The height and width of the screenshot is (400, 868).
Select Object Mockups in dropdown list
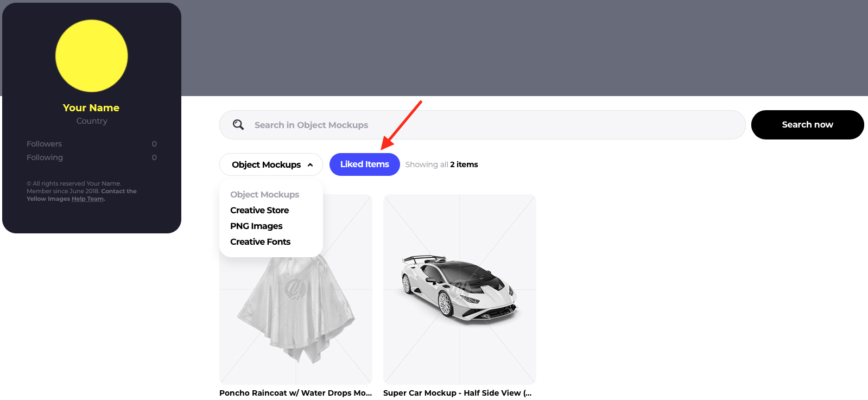pyautogui.click(x=264, y=194)
